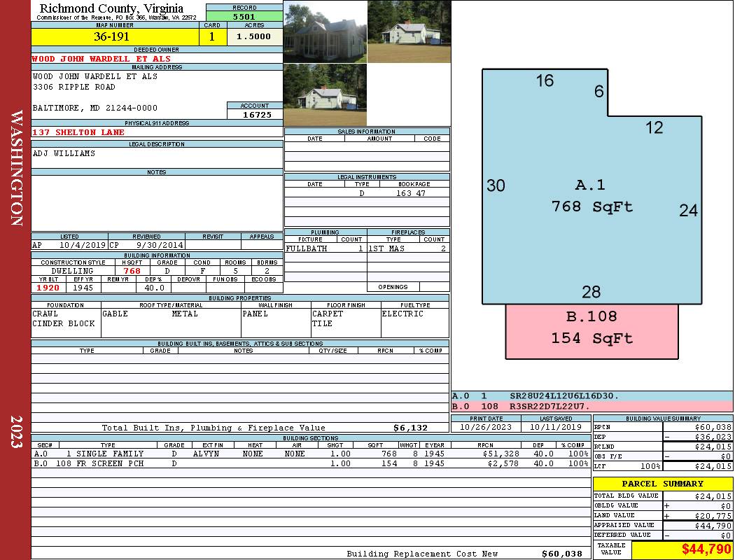The image size is (735, 560).
Task: Select GABLE roof type
Action: [115, 314]
